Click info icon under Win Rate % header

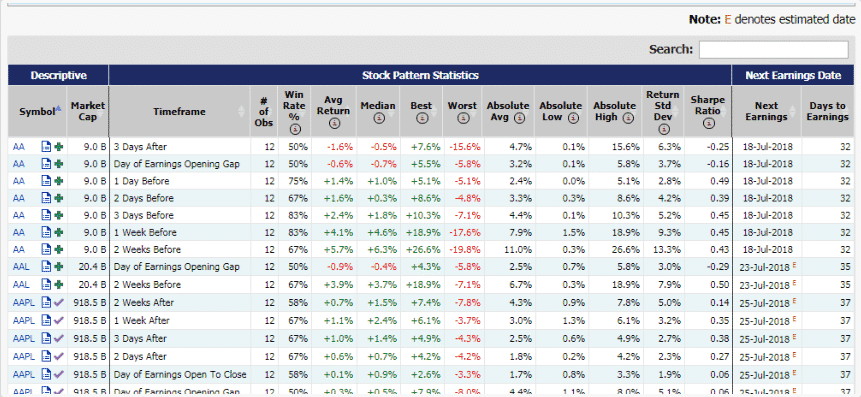coord(294,129)
